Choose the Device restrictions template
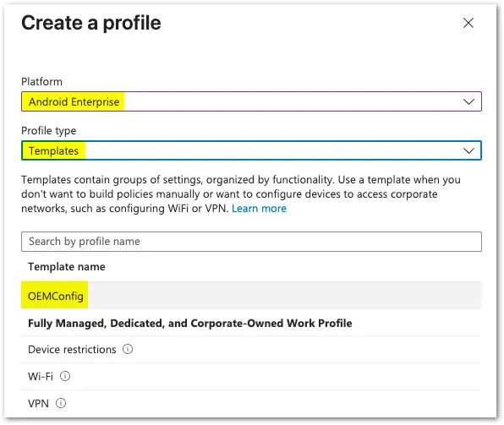The height and width of the screenshot is (425, 504). (72, 350)
